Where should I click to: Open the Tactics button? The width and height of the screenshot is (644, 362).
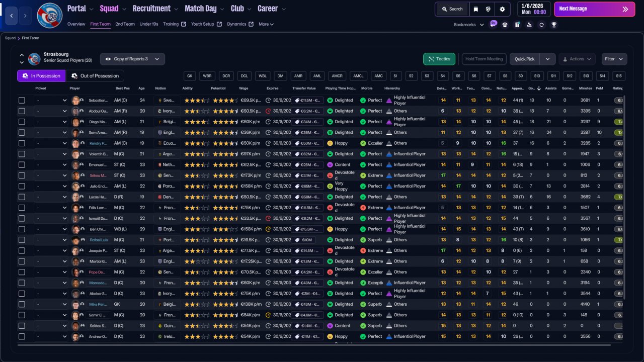coord(439,59)
